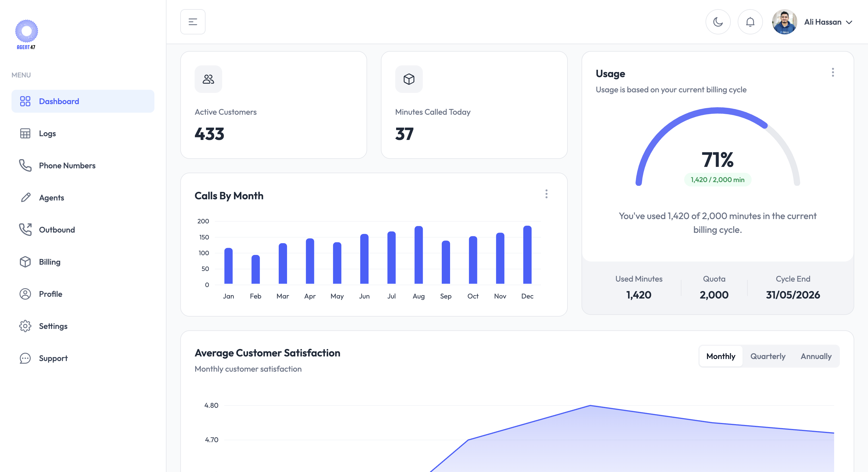The height and width of the screenshot is (472, 868).
Task: Click the Billing box icon
Action: (x=25, y=262)
